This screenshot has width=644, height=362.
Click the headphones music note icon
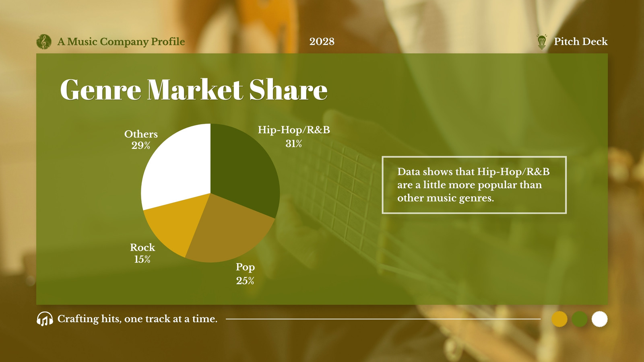pyautogui.click(x=45, y=319)
